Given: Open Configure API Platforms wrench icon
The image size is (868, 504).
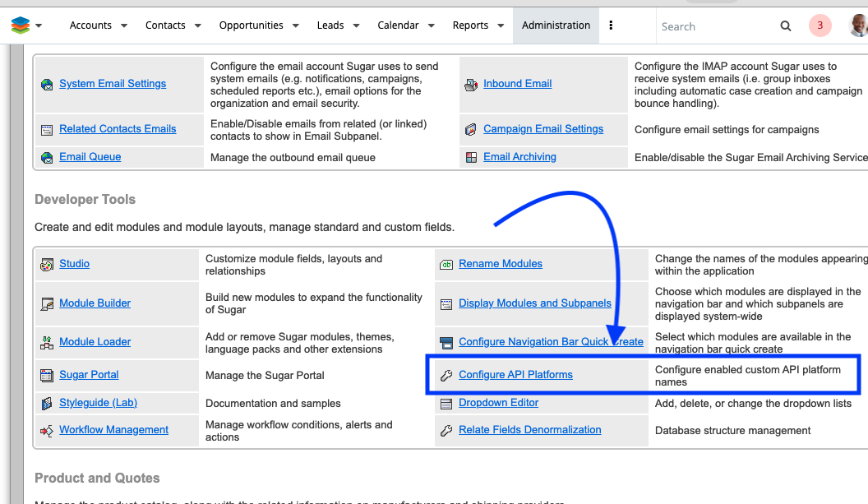Looking at the screenshot, I should pos(446,374).
